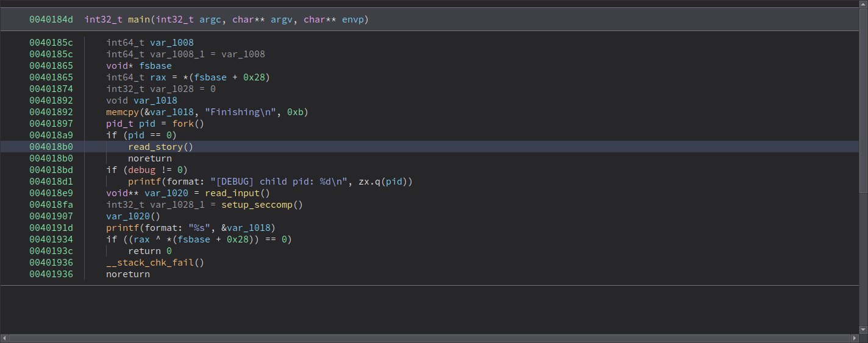
Task: Click the vertical scrollbar down arrow
Action: 863,329
